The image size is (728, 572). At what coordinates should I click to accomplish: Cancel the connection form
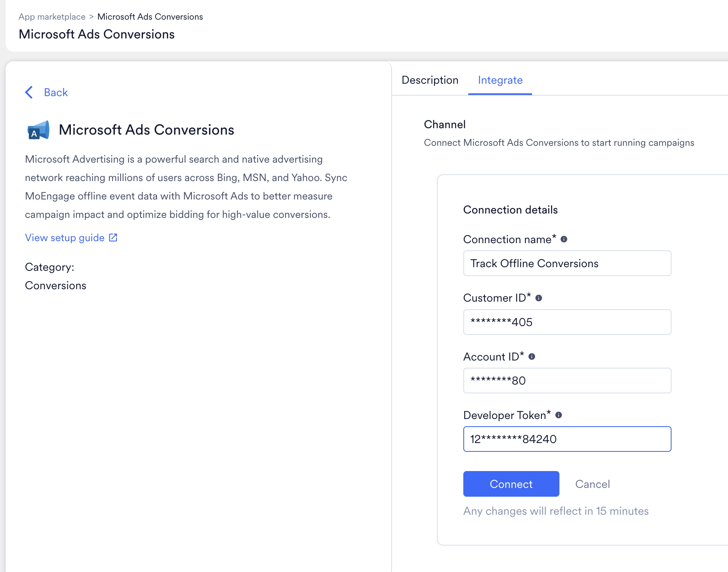point(592,484)
